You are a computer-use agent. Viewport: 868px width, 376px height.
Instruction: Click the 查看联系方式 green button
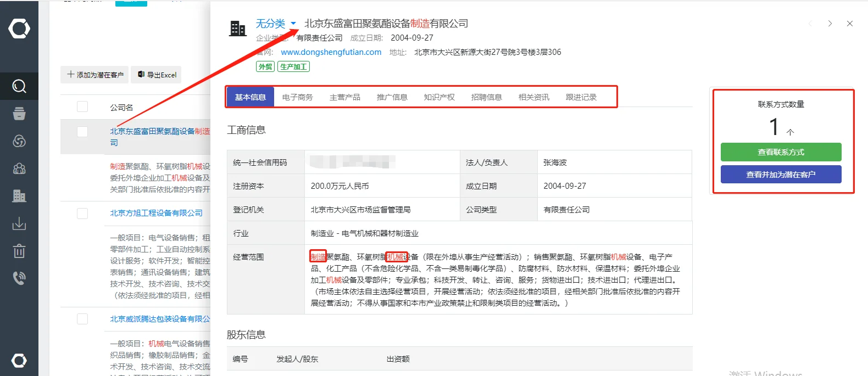pos(781,152)
